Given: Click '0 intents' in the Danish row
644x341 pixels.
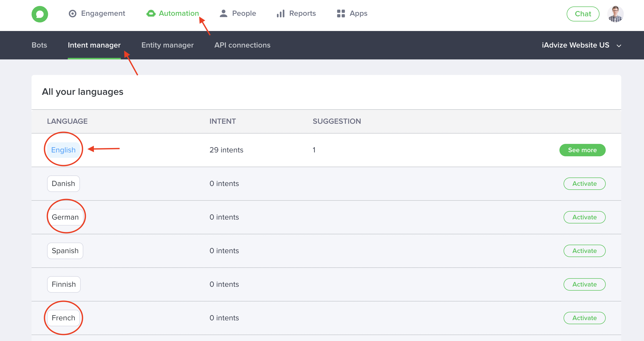Looking at the screenshot, I should [x=224, y=184].
